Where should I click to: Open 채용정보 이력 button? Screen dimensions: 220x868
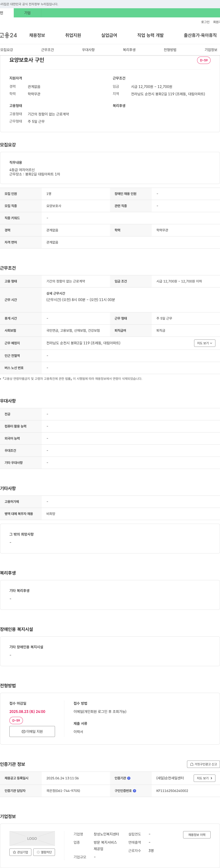197,835
